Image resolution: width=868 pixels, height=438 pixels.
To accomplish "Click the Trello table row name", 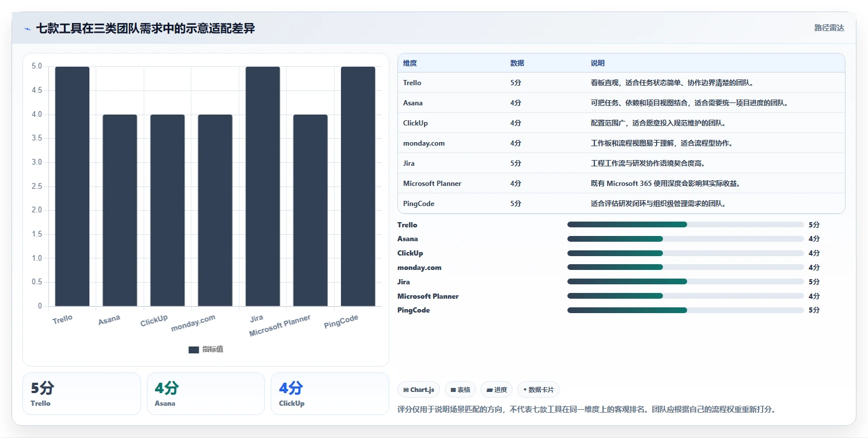I will point(412,83).
